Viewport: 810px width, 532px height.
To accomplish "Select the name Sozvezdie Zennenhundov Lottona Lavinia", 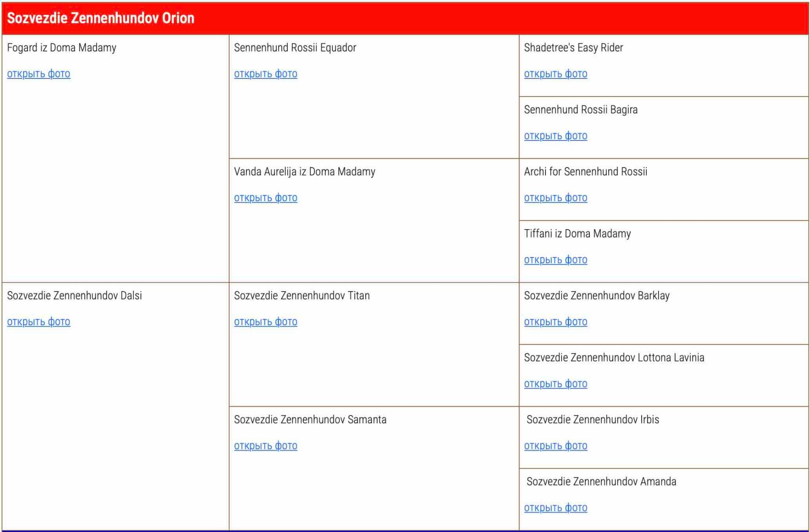I will 614,358.
